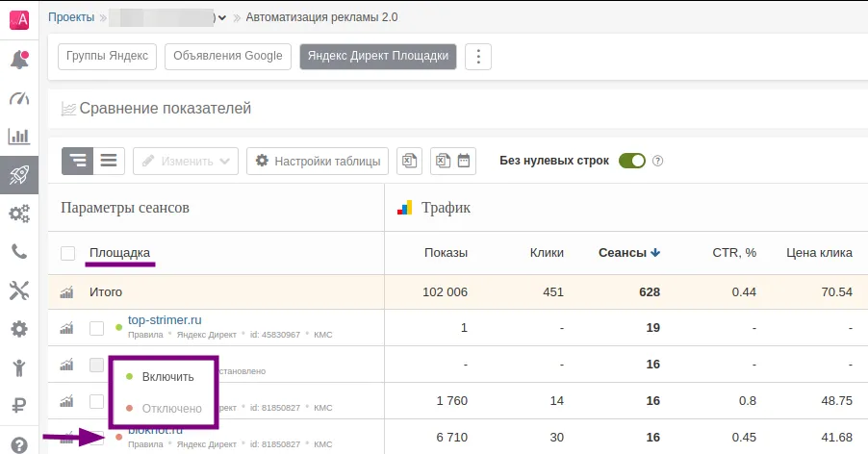Go to Проекты breadcrumb link
This screenshot has height=454, width=868.
71,17
